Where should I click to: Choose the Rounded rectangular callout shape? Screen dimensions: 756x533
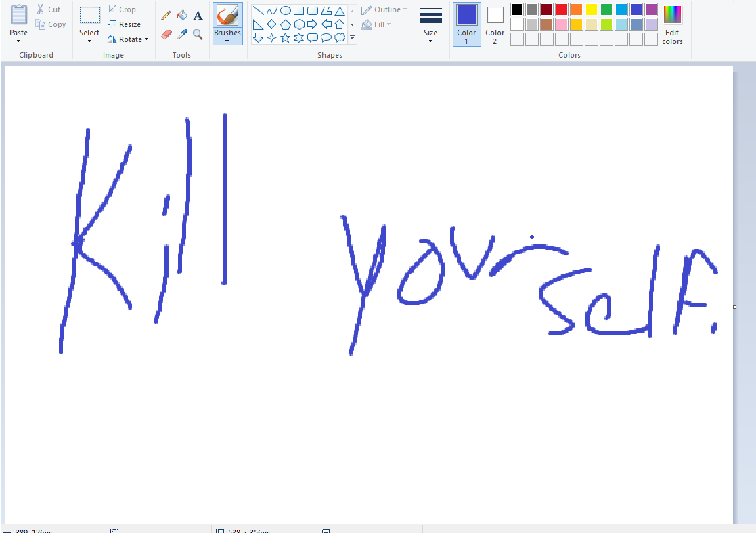coord(312,38)
